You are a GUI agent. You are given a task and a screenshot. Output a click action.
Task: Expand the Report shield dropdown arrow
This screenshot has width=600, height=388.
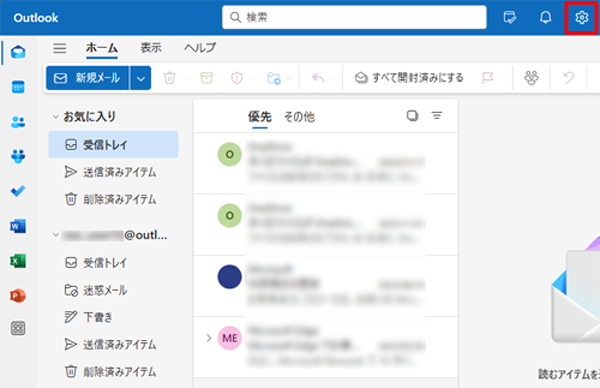[x=252, y=78]
